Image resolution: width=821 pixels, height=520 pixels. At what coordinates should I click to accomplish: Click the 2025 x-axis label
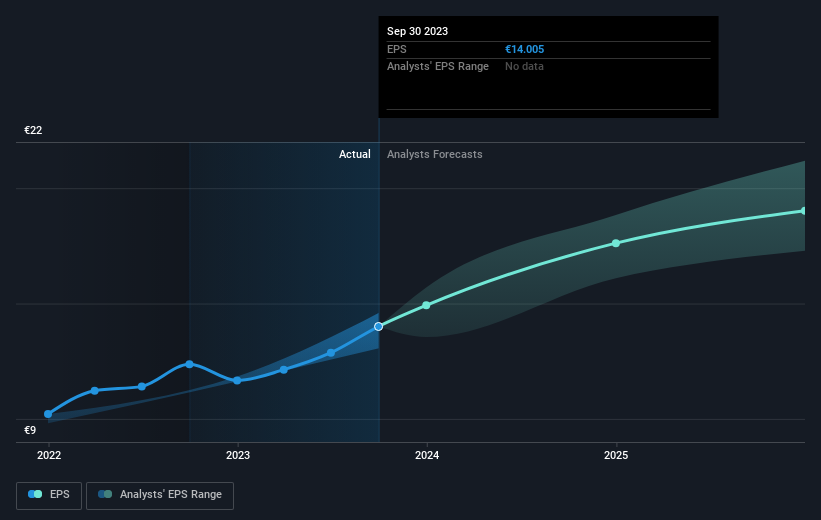tap(616, 455)
